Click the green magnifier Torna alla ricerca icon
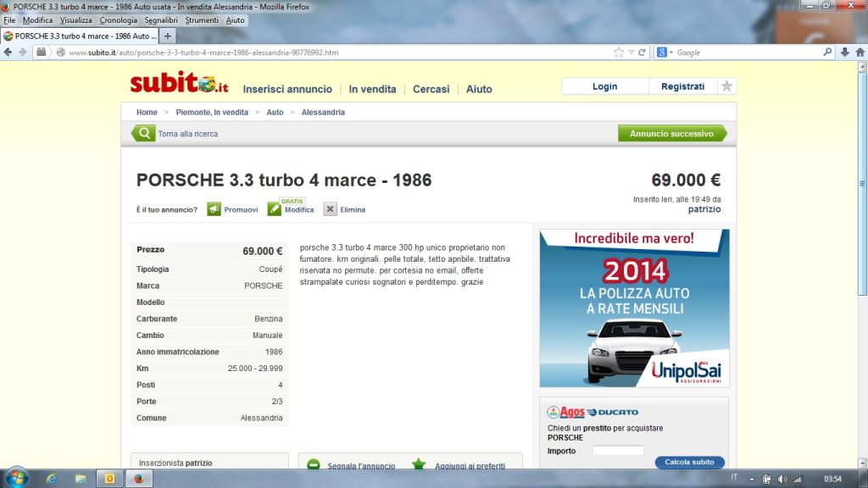868x488 pixels. 143,133
